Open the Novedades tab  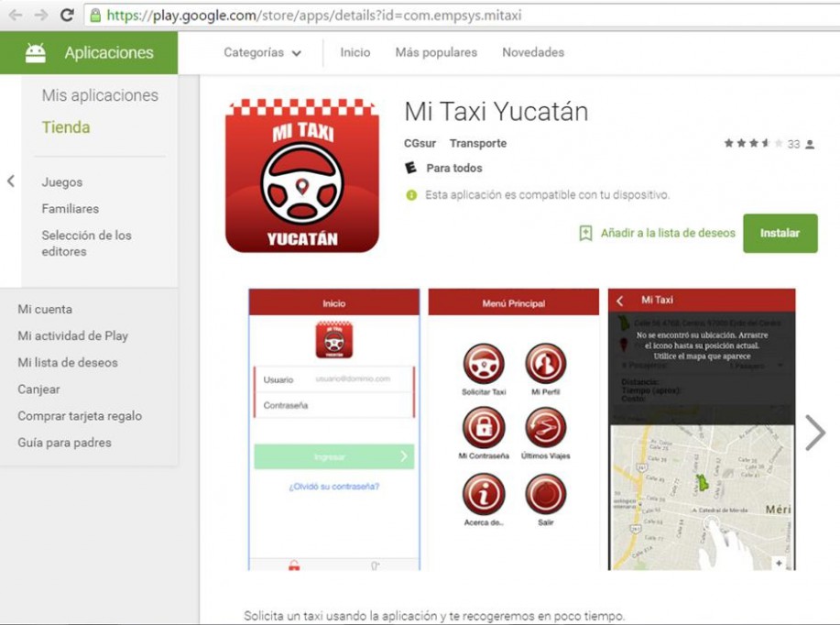(533, 52)
